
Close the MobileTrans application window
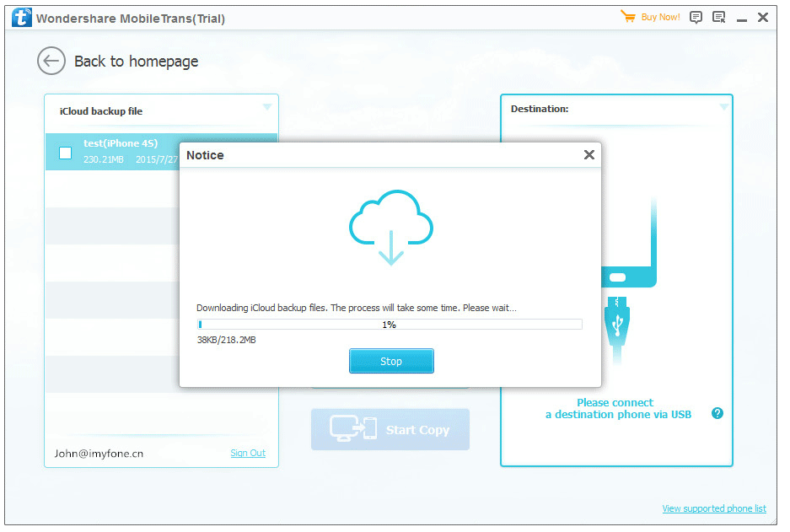click(763, 18)
